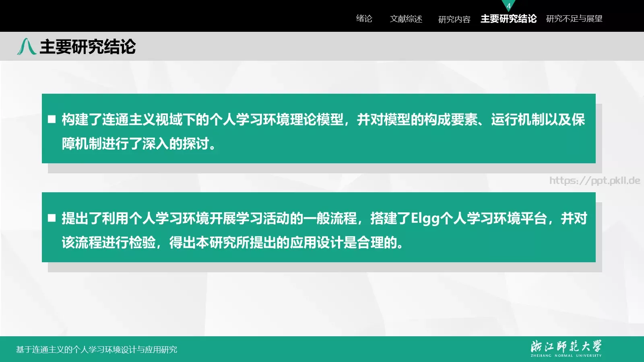Viewport: 644px width, 362px height.
Task: Open the 研究不足与展望 section tab
Action: tap(574, 19)
